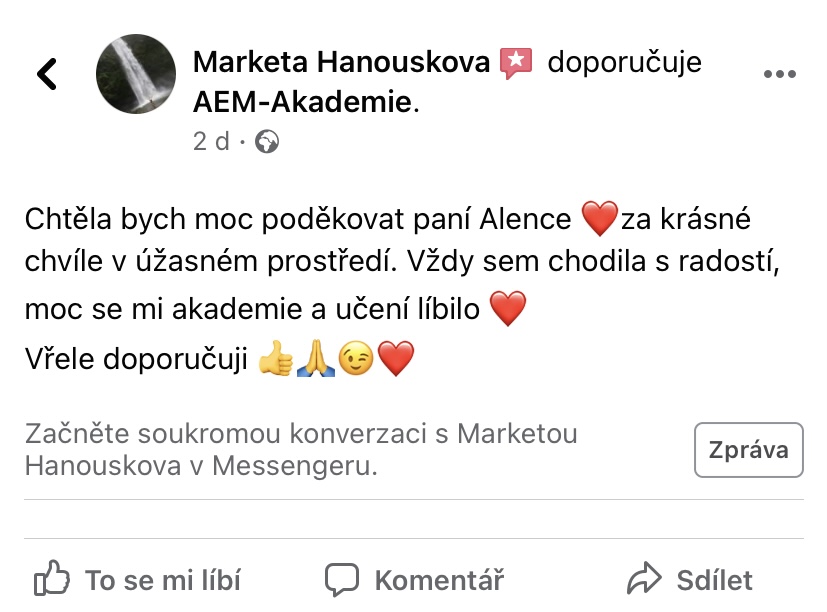827x612 pixels.
Task: Click the Komentář comment button label
Action: 439,580
